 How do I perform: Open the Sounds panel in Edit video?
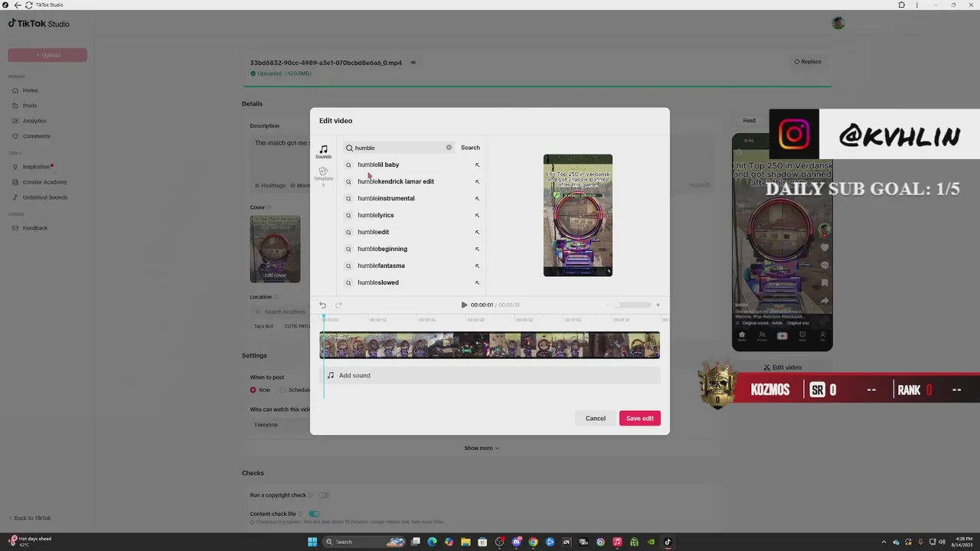pyautogui.click(x=323, y=152)
